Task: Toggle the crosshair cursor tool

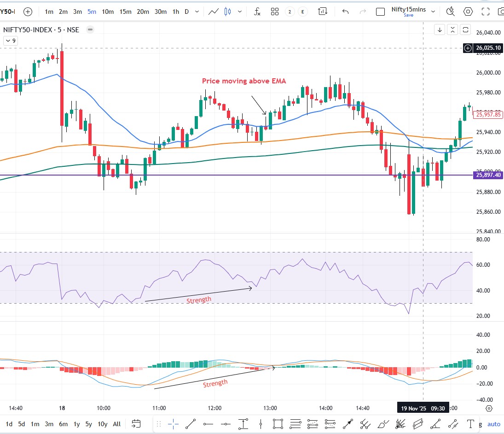Action: point(173,424)
